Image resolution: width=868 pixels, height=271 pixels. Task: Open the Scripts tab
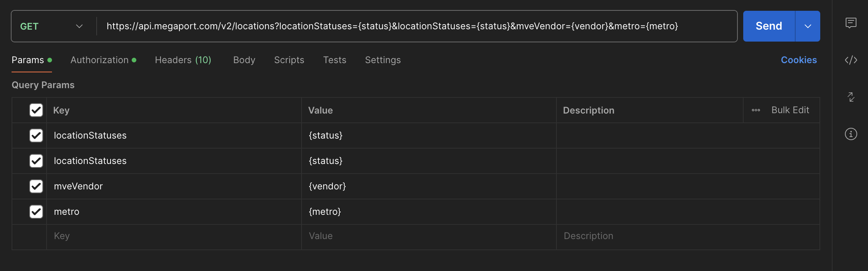point(289,60)
